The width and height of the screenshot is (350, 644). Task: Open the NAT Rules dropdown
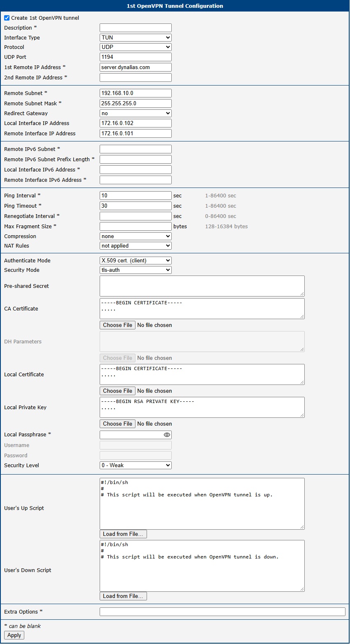pos(135,246)
